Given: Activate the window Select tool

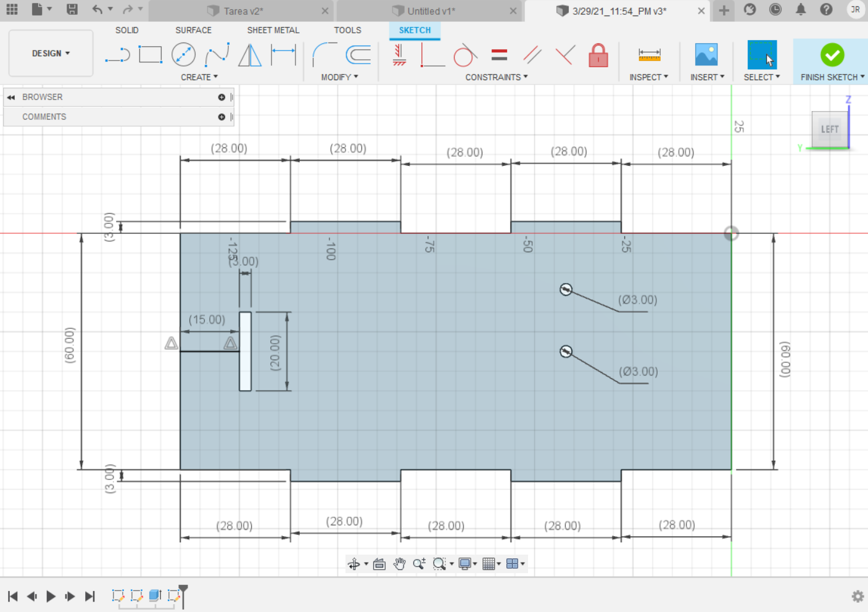Looking at the screenshot, I should pyautogui.click(x=762, y=55).
